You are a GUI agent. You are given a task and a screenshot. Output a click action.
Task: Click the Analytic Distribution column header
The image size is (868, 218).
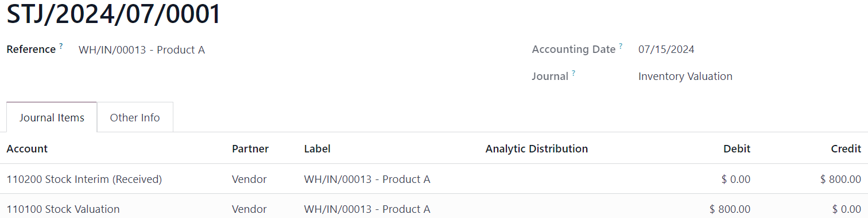(537, 148)
